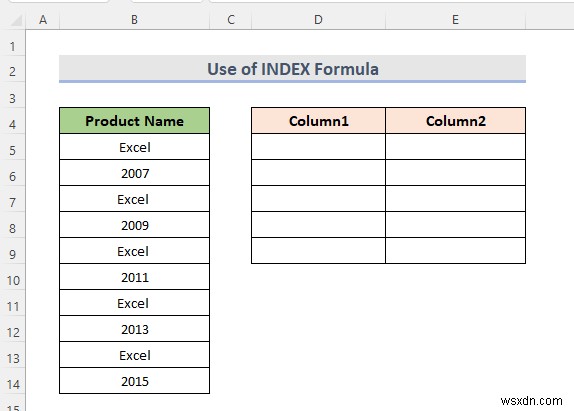Click empty Column1 cell in row 9
The image size is (574, 411).
pyautogui.click(x=318, y=251)
